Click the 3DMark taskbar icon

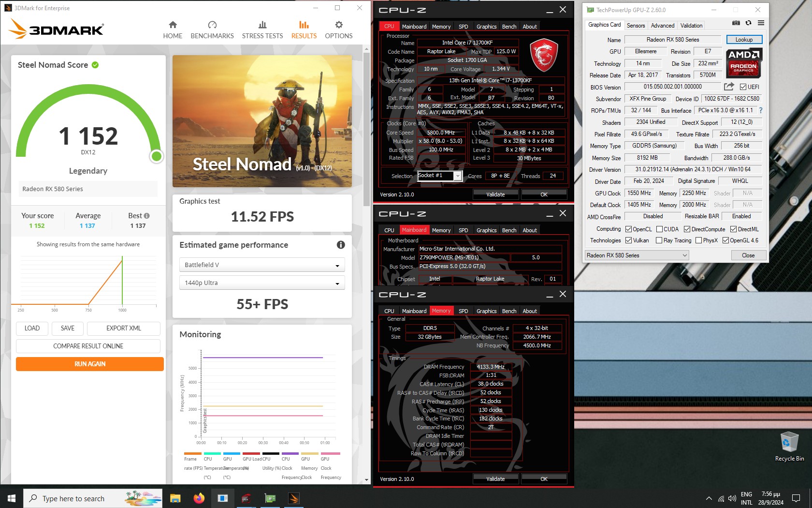(x=293, y=498)
